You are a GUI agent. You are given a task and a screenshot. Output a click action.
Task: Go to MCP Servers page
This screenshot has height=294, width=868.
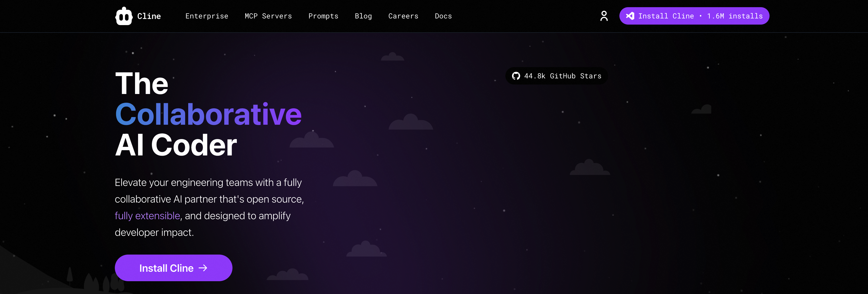(x=268, y=16)
